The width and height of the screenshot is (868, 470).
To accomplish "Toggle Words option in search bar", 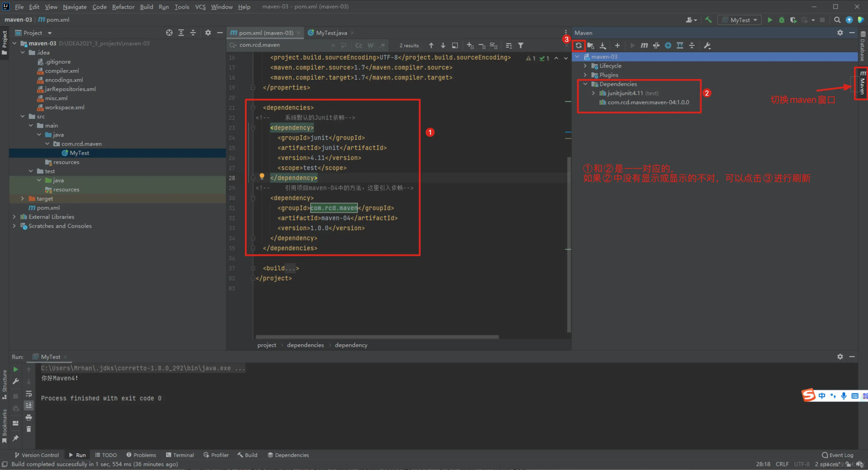I will click(x=370, y=46).
